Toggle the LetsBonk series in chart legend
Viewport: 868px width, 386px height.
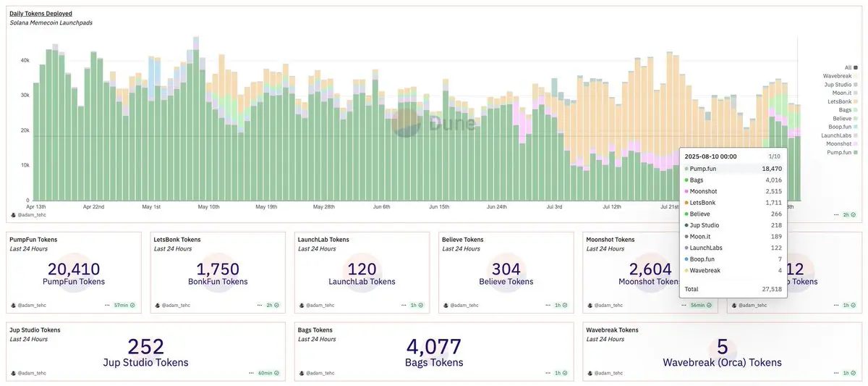(x=843, y=101)
